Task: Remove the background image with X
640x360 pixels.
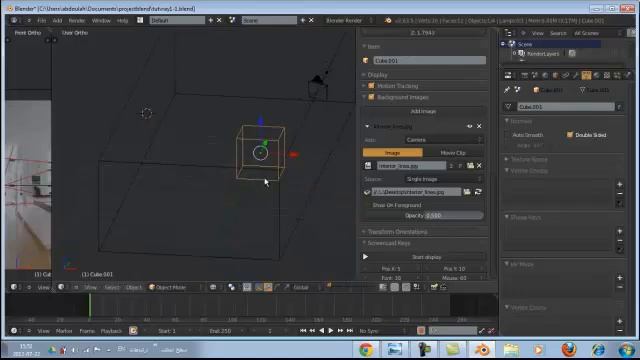Action: (479, 127)
